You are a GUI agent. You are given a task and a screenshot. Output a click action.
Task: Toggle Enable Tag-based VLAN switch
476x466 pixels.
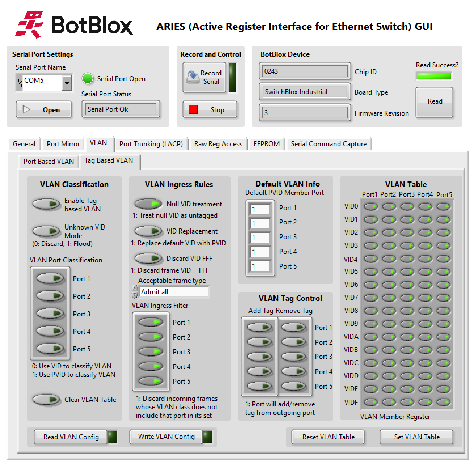[47, 204]
